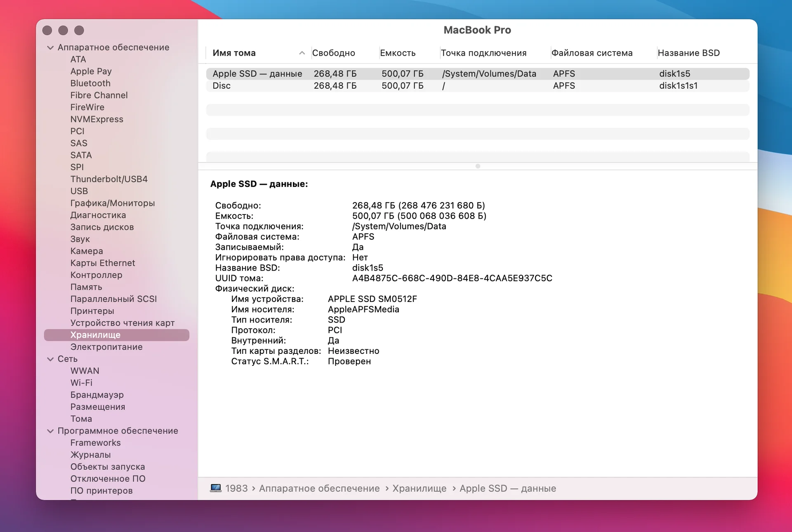Collapse the Сеть section chevron
Screen dimensions: 792x532
pos(50,359)
